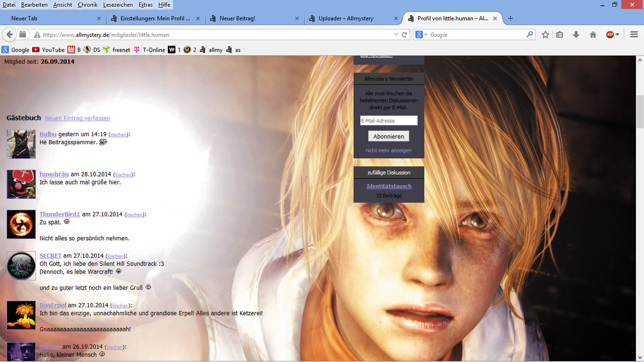The width and height of the screenshot is (644, 362).
Task: Open the URL history dropdown arrow
Action: 396,35
